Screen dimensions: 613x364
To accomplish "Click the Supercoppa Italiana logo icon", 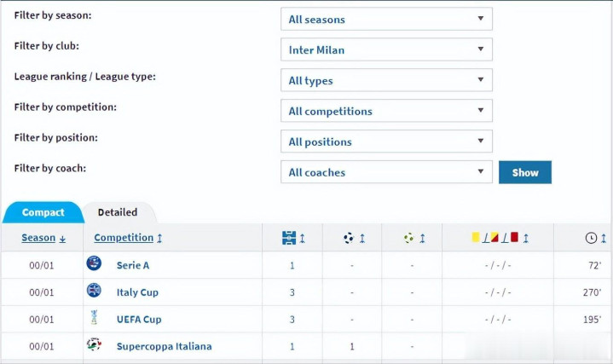I will [x=94, y=346].
